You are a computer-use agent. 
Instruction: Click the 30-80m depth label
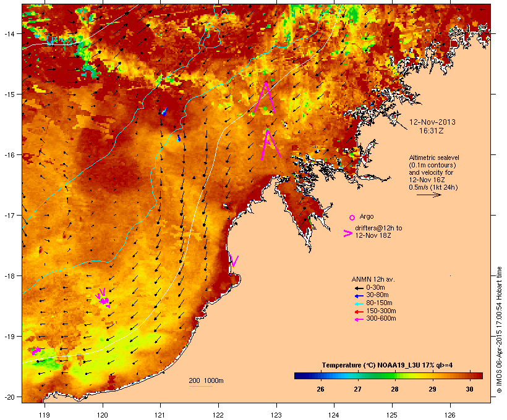tap(377, 295)
